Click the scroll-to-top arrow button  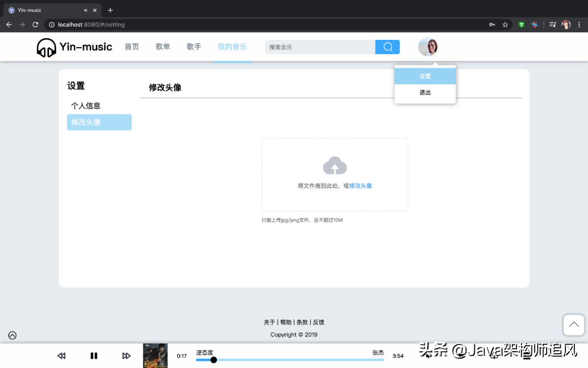coord(574,325)
